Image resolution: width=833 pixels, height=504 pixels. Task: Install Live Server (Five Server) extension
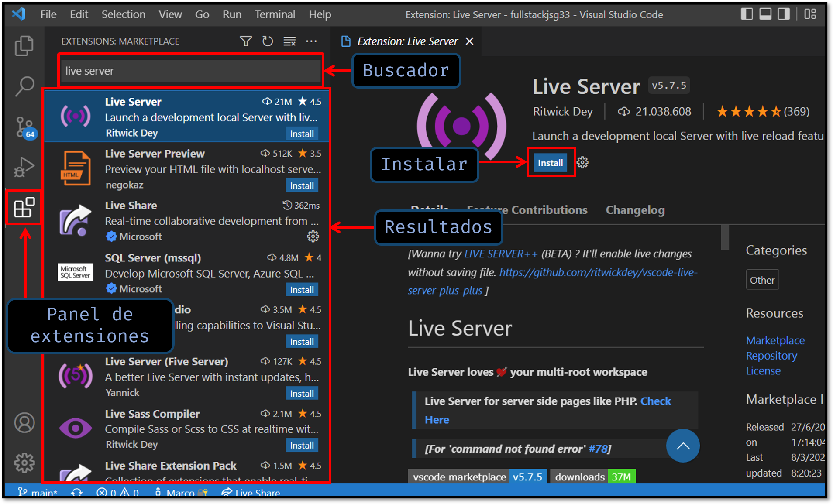click(302, 394)
